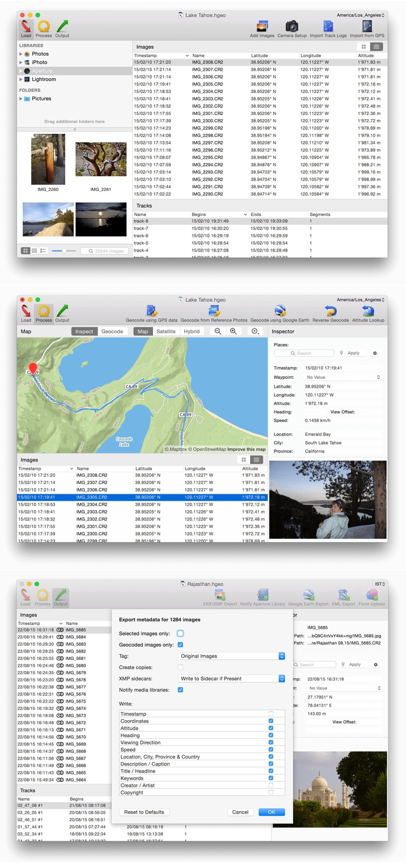The width and height of the screenshot is (406, 868).
Task: Open the XMP sidecars dropdown
Action: [232, 679]
